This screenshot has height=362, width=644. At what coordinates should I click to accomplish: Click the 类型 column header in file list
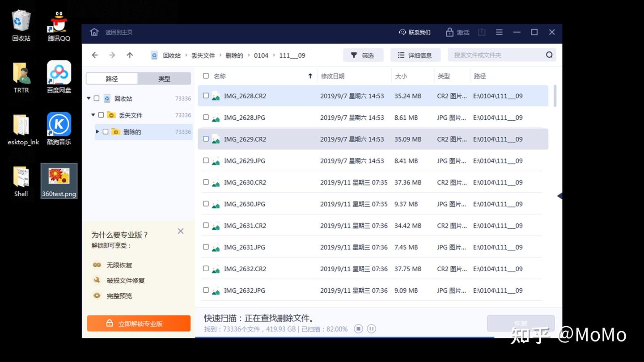444,76
